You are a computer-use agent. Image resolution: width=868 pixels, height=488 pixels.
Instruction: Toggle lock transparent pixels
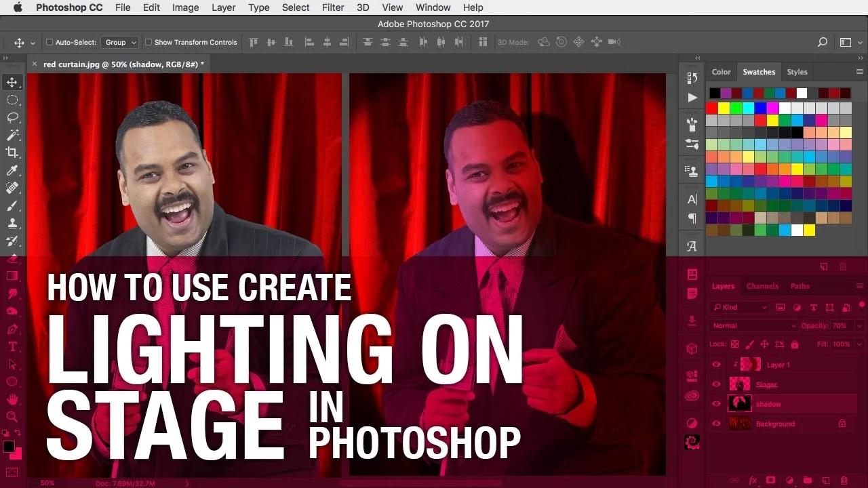pos(736,344)
